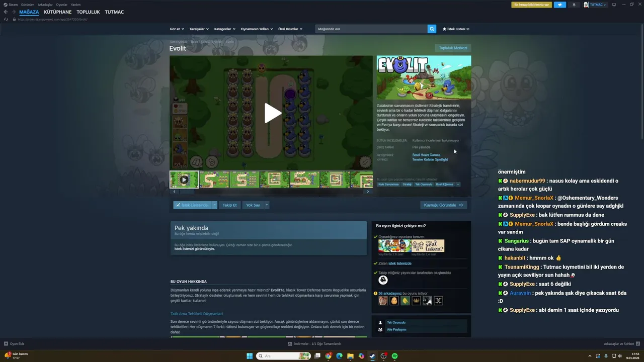Open the Tavsiyeler dropdown
The image size is (644, 362).
[199, 29]
